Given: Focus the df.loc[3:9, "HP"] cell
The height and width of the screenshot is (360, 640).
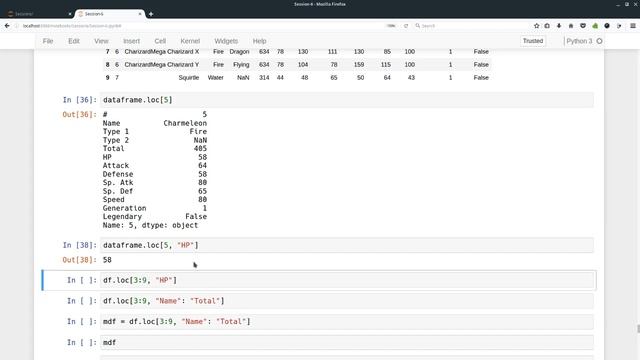Looking at the screenshot, I should click(x=347, y=280).
